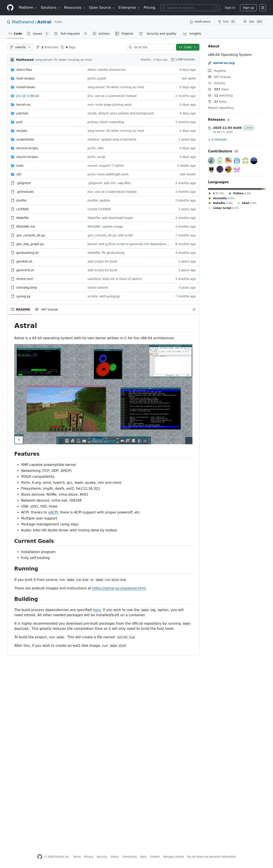The height and width of the screenshot is (868, 273).
Task: Open the 2025-11-03 build release
Action: point(227,128)
